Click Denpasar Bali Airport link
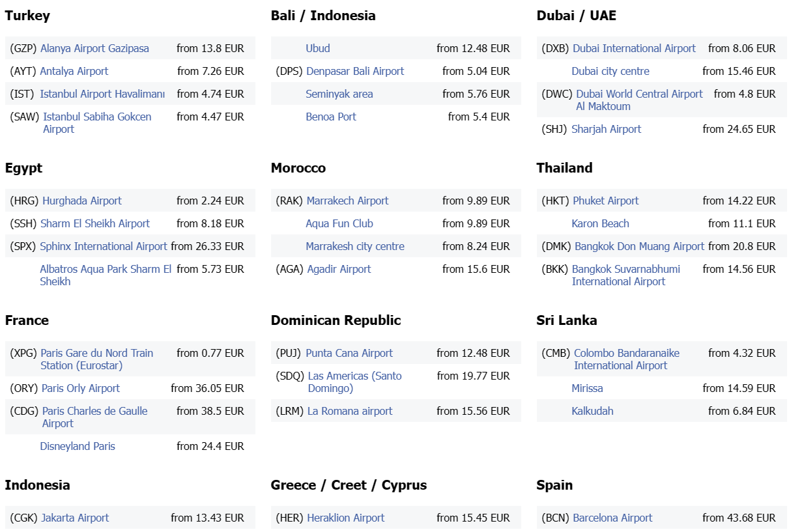The width and height of the screenshot is (789, 532). pos(355,71)
